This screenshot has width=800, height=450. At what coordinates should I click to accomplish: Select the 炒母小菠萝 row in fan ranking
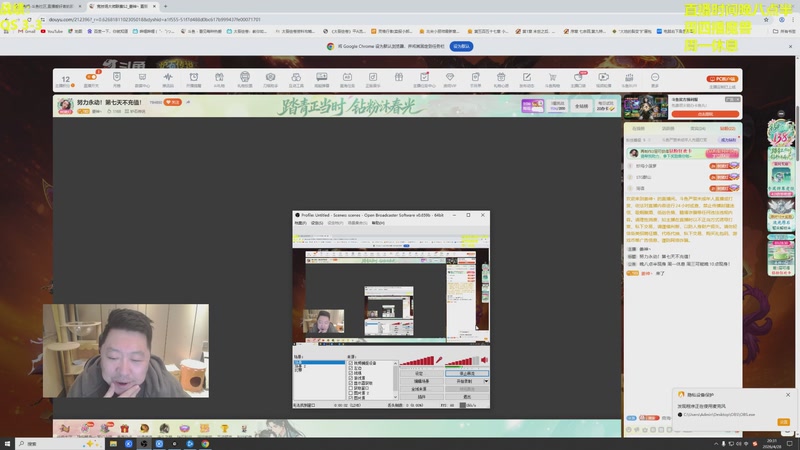[x=683, y=166]
